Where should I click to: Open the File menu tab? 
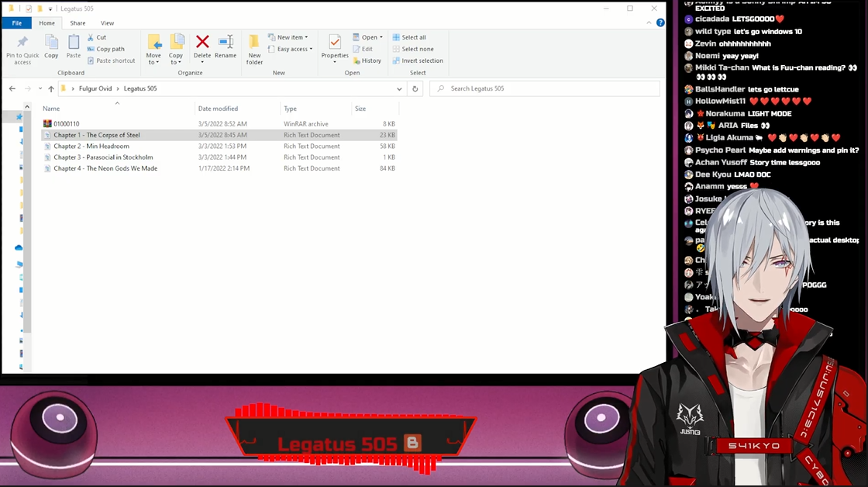pyautogui.click(x=16, y=23)
